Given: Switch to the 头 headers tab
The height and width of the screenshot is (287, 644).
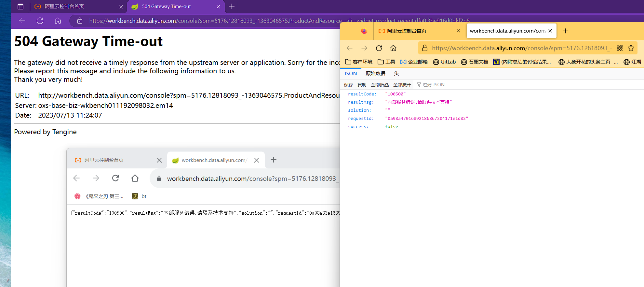Looking at the screenshot, I should coord(396,74).
